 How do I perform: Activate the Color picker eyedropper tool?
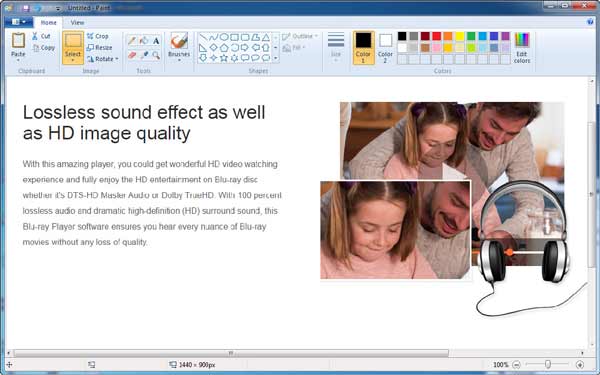click(x=144, y=55)
